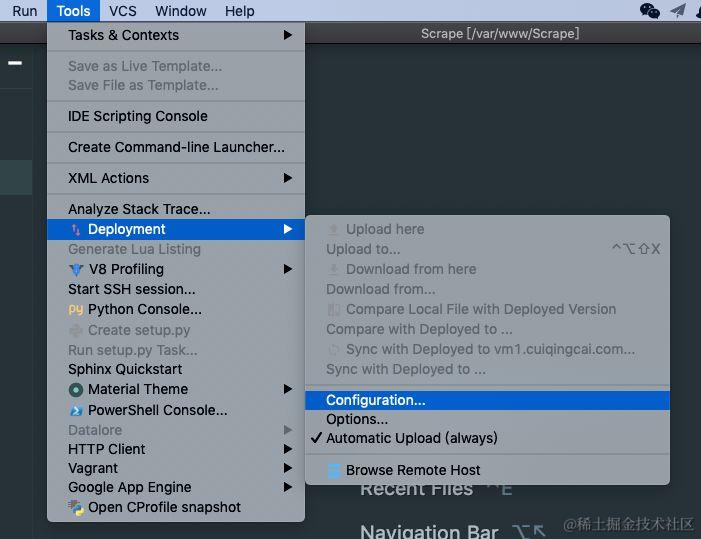The image size is (701, 539).
Task: Open Vagrant submenu
Action: [176, 468]
